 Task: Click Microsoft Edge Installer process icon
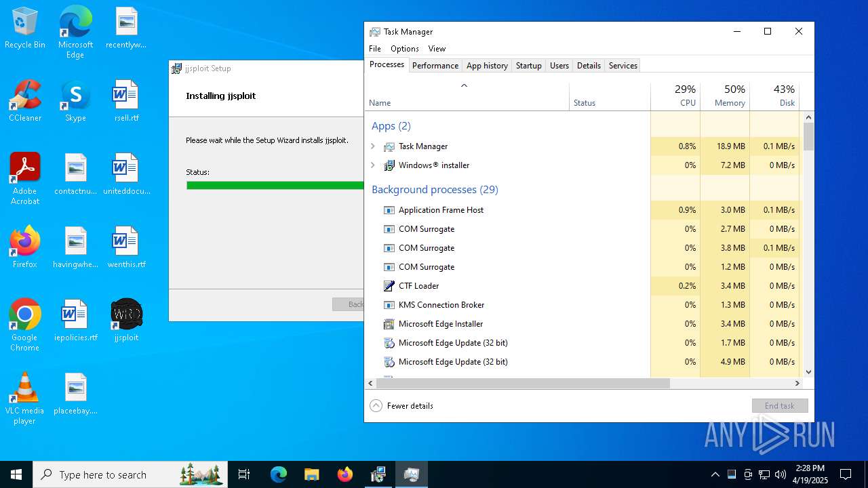click(x=389, y=324)
